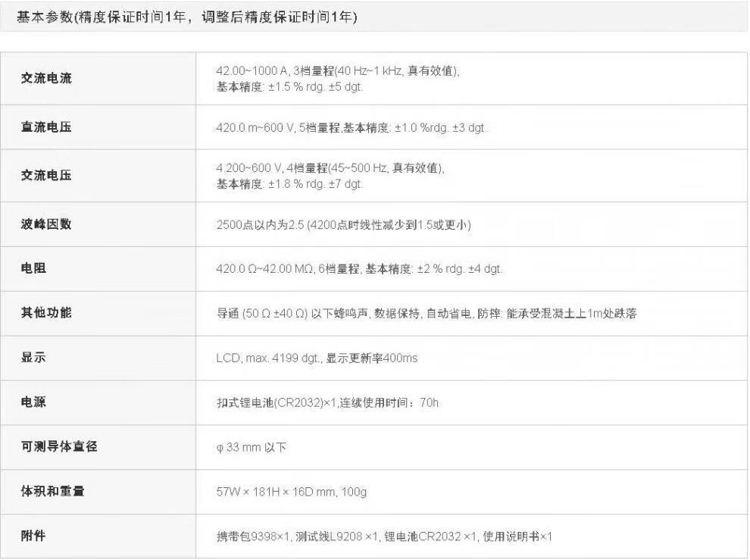
Task: Click the 波峰因数 row label
Action: pos(46,224)
